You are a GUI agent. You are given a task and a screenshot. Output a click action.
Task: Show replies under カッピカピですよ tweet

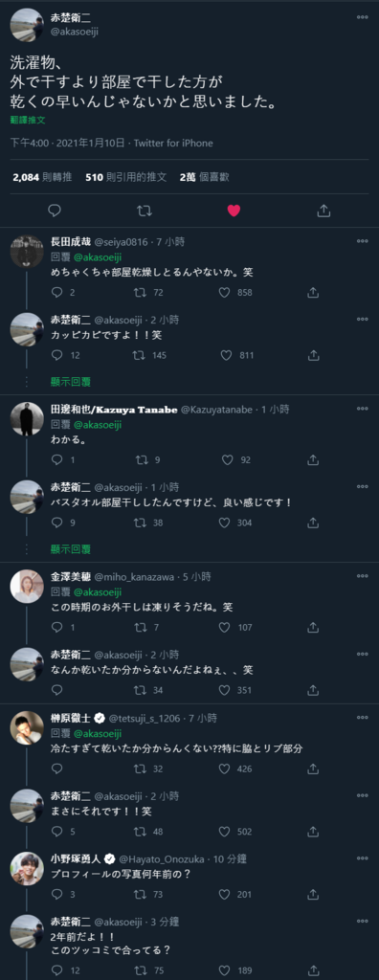click(x=71, y=381)
